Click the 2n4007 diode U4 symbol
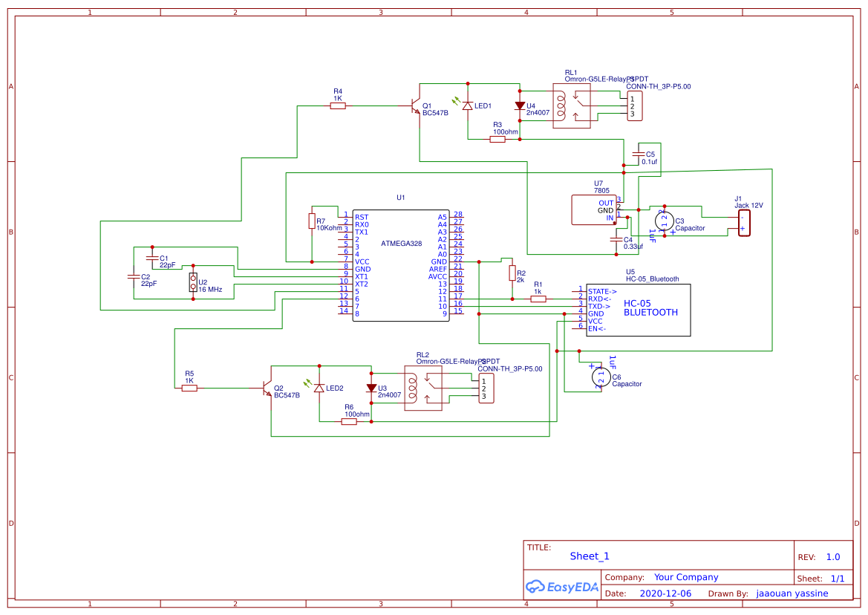 pyautogui.click(x=520, y=106)
